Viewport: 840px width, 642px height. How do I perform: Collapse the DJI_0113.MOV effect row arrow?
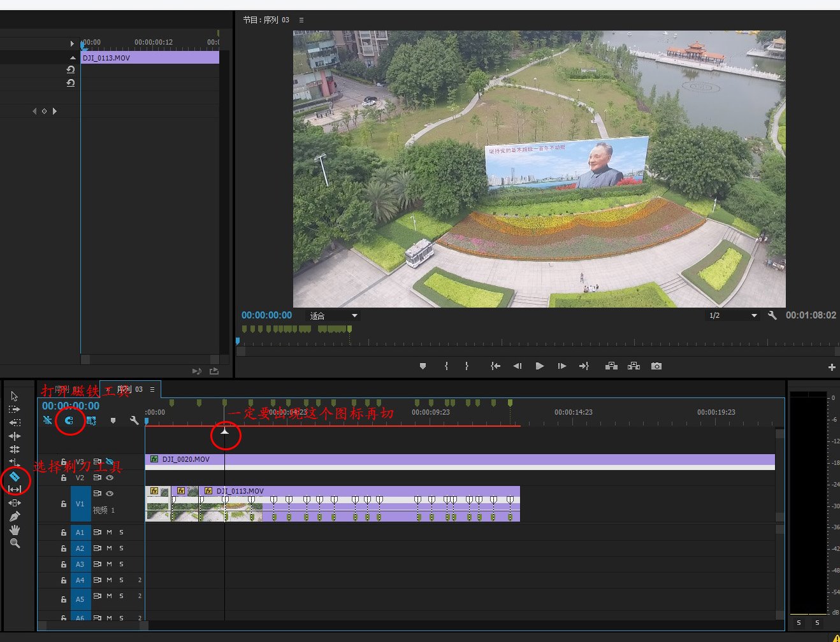pos(73,57)
